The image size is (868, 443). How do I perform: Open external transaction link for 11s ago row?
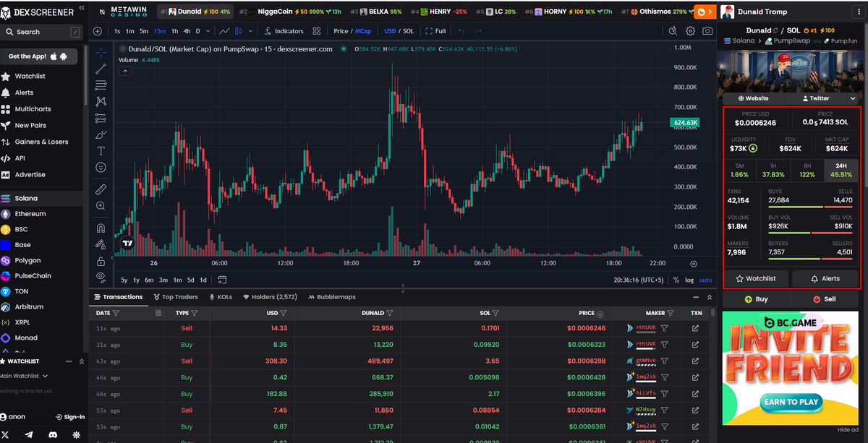coord(696,328)
